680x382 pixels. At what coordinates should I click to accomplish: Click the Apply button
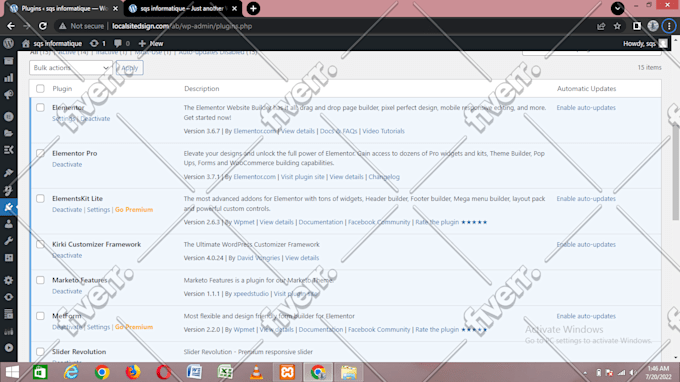point(129,68)
